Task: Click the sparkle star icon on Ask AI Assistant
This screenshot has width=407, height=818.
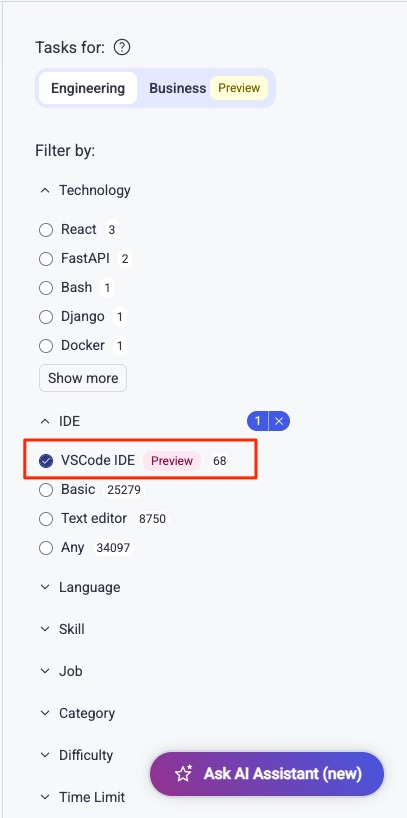Action: pos(183,774)
